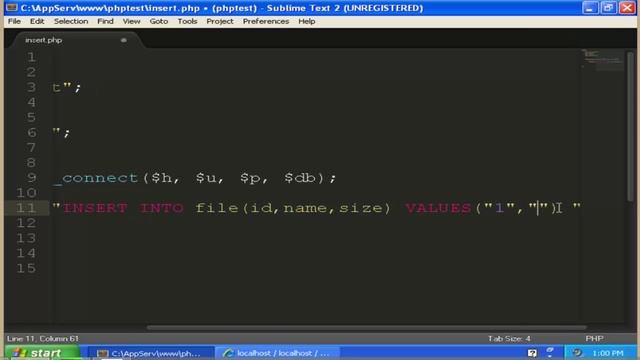Open the View menu
This screenshot has width=640, height=360.
(x=131, y=21)
